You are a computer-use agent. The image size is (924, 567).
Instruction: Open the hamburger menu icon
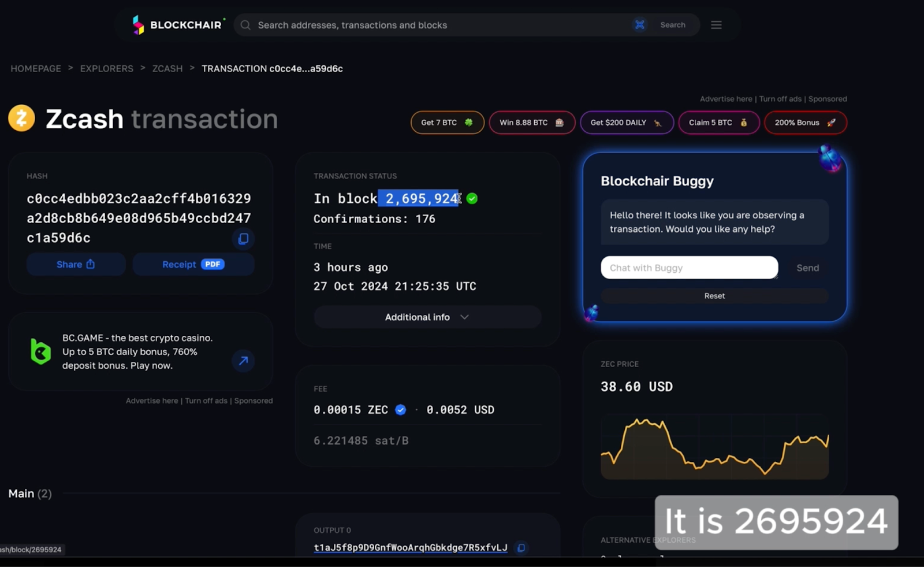tap(716, 25)
